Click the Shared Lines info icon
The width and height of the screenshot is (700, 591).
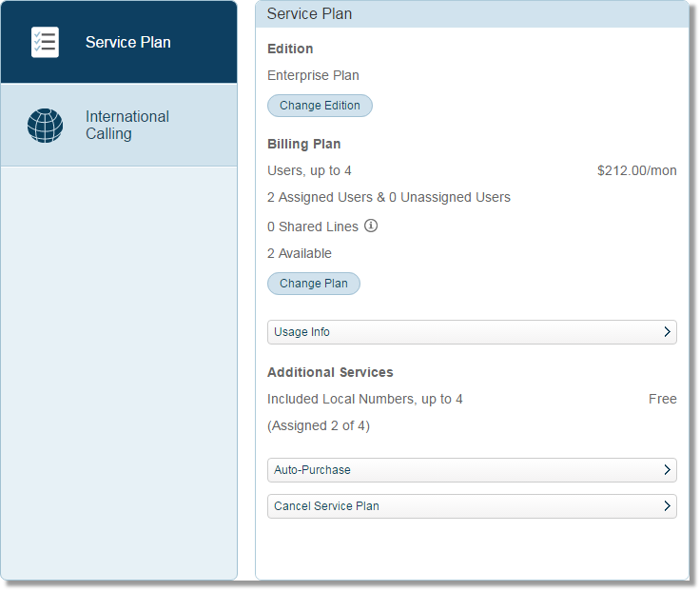pos(371,227)
